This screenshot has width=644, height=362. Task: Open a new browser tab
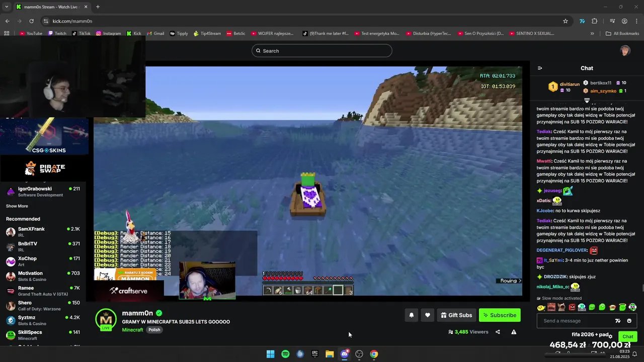coord(98,7)
